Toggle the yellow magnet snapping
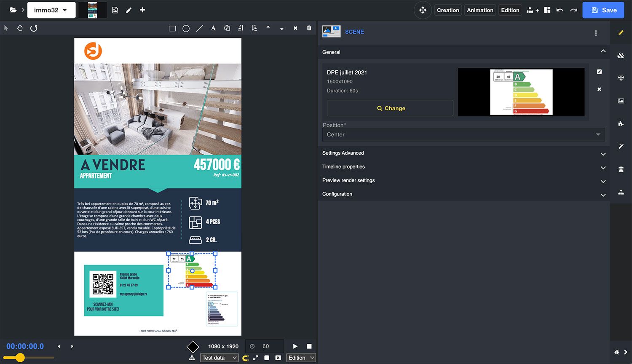Screen dimensions: 632x364 (x=245, y=358)
